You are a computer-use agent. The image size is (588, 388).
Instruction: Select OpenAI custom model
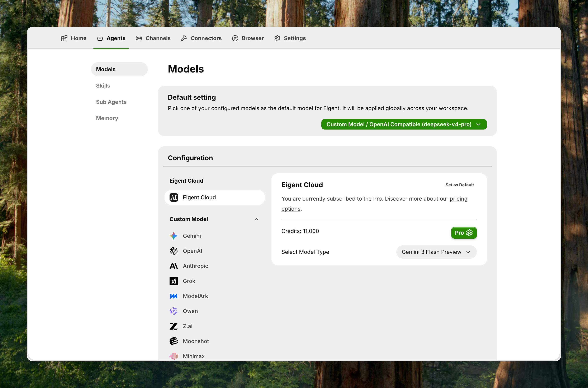coord(215,251)
